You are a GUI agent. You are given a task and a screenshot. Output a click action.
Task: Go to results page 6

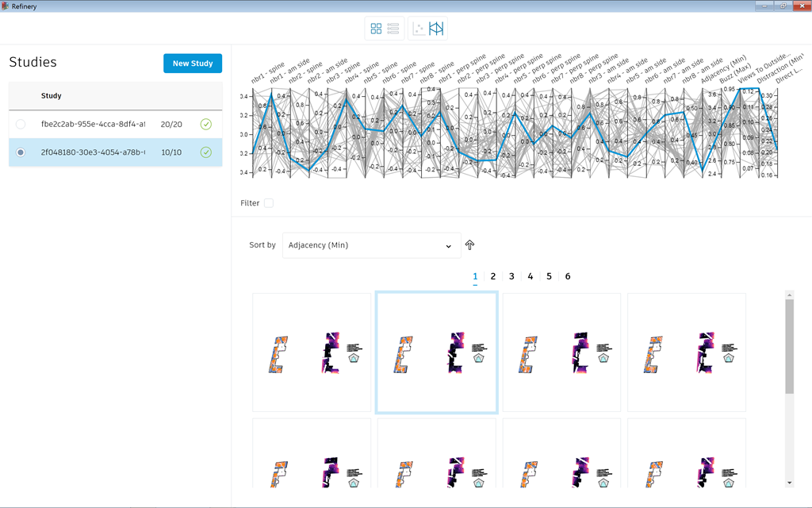(x=568, y=276)
